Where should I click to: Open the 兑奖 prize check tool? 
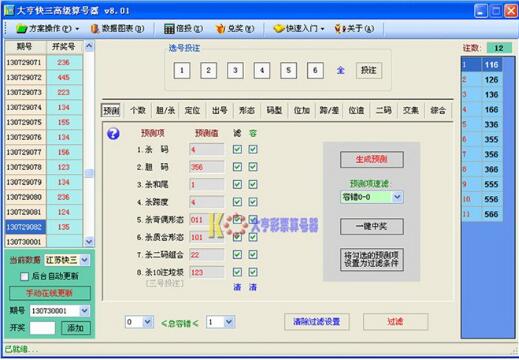click(235, 29)
